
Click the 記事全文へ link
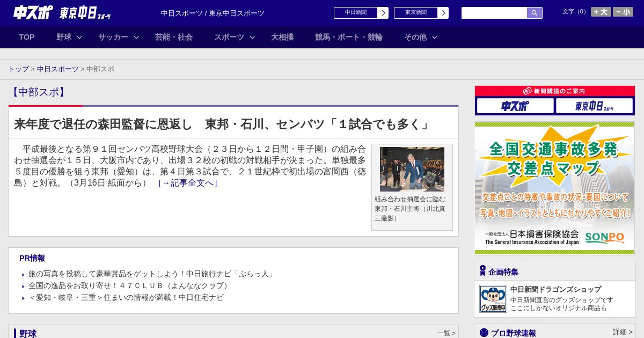(x=188, y=183)
